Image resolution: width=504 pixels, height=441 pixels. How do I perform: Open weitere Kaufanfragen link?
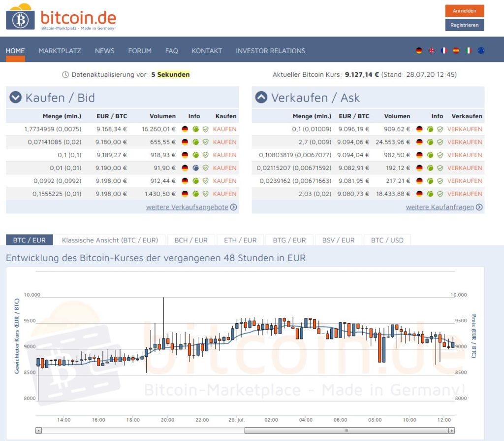440,207
